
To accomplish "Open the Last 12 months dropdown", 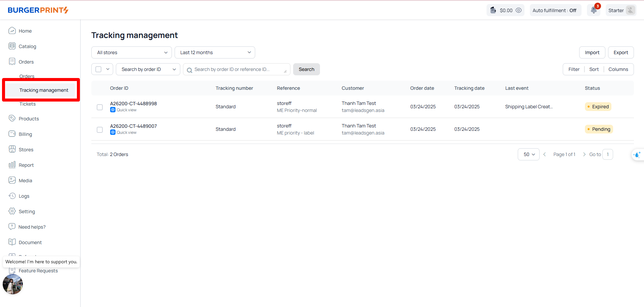I will 215,52.
